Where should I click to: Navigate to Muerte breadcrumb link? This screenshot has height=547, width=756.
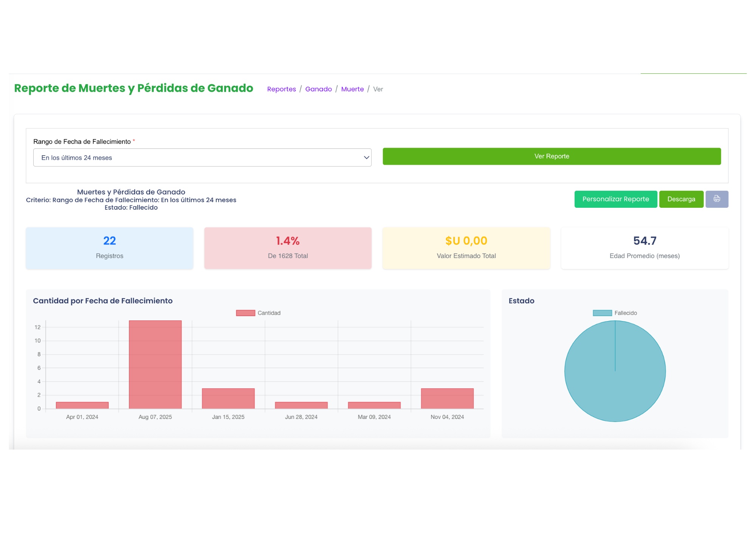pyautogui.click(x=352, y=89)
